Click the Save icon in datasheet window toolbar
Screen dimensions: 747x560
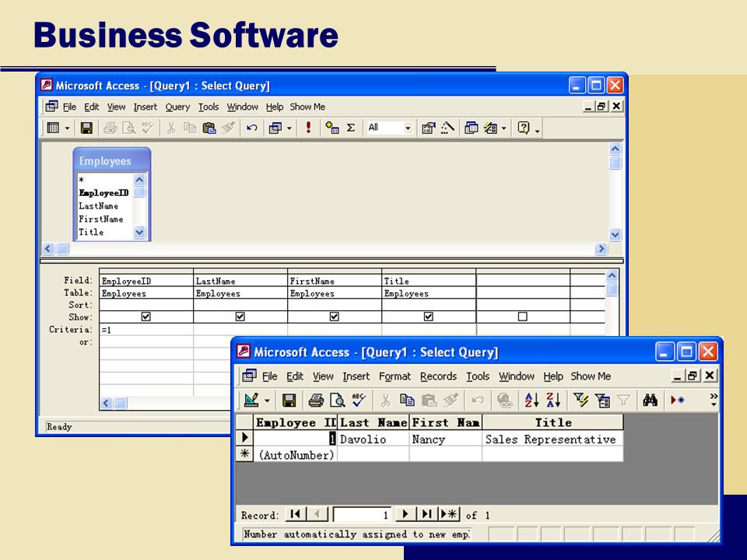coord(289,400)
